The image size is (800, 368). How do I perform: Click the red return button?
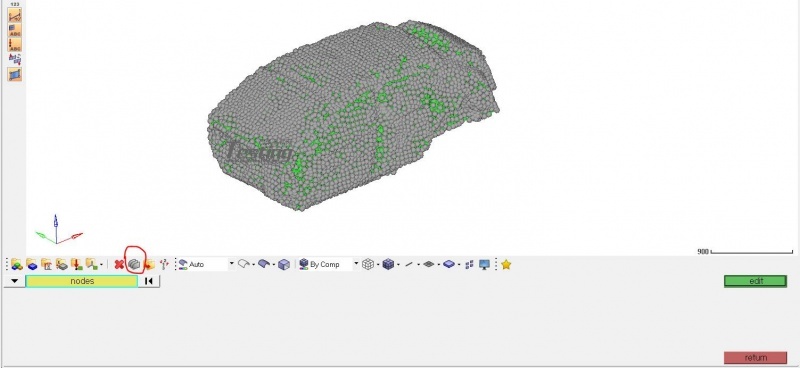click(x=756, y=358)
